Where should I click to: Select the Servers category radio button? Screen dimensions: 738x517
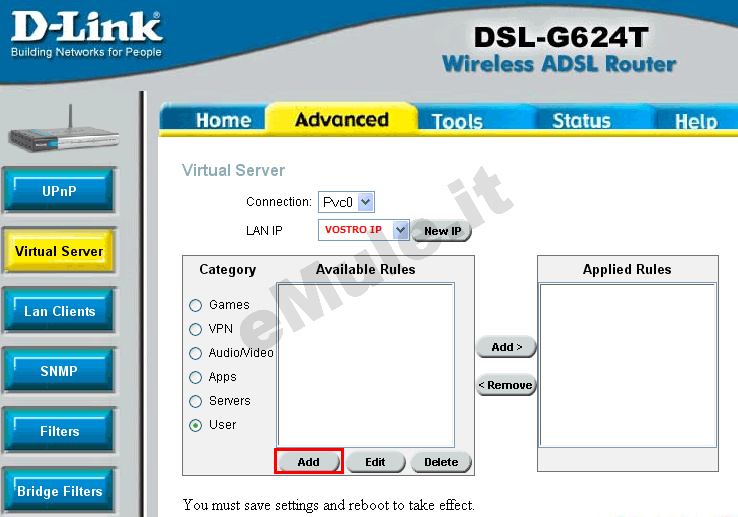195,401
